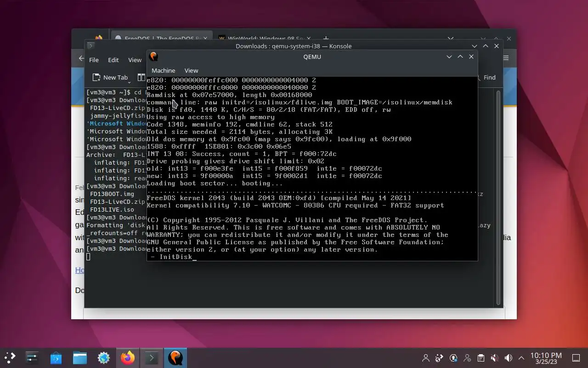588x368 pixels.
Task: Close the WinWorld tab in Firefox
Action: pos(309,39)
